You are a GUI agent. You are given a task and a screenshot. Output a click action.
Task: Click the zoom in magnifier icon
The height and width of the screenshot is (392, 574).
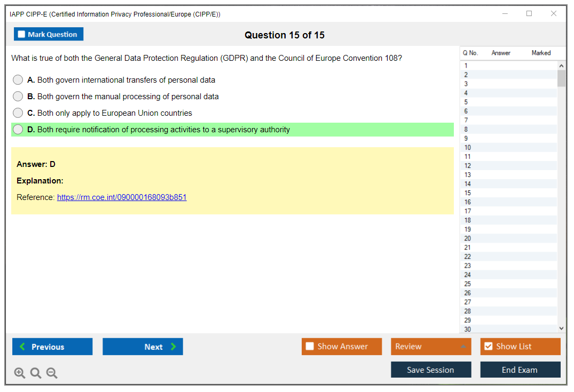coord(20,373)
